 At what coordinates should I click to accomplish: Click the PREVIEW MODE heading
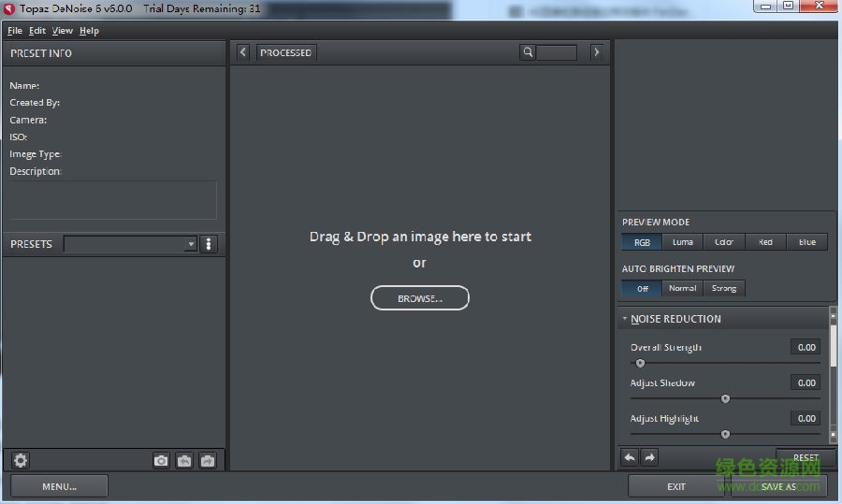[x=656, y=223]
